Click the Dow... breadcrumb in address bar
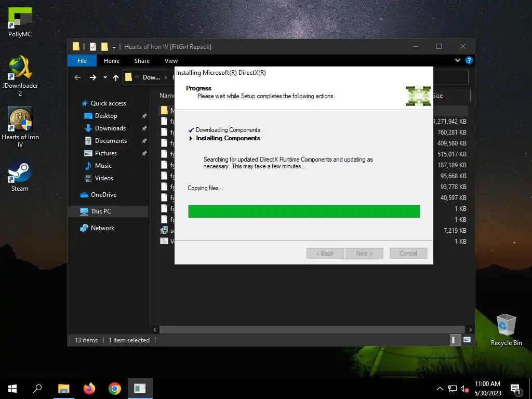Screen dimensions: 532x399 151,77
